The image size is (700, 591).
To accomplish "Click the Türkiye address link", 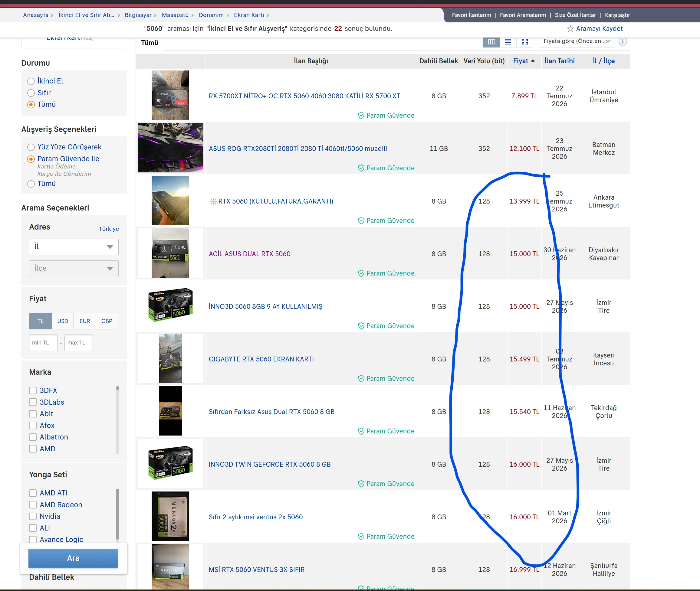I will (109, 229).
